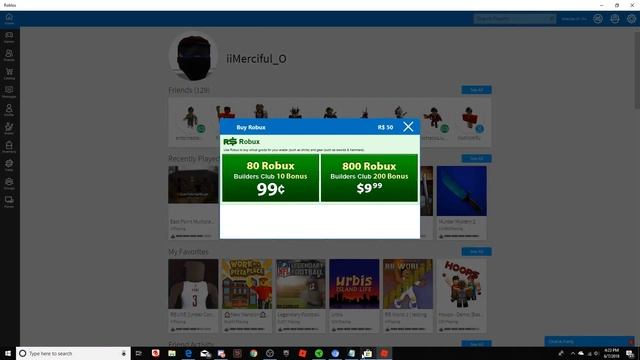Click the taskbar clock
This screenshot has height=360, width=640.
point(611,353)
